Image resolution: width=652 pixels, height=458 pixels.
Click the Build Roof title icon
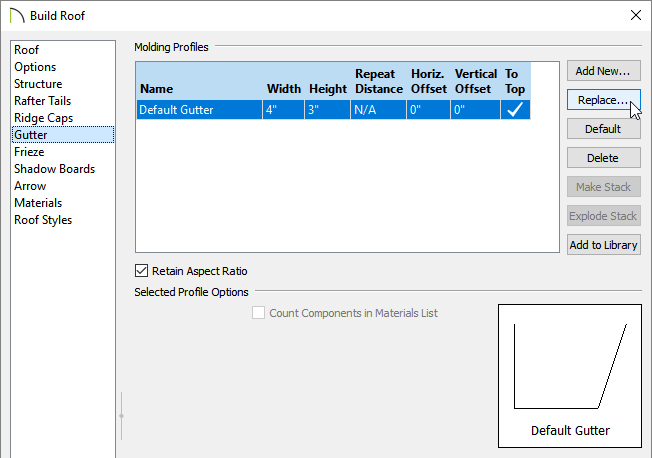(x=17, y=16)
